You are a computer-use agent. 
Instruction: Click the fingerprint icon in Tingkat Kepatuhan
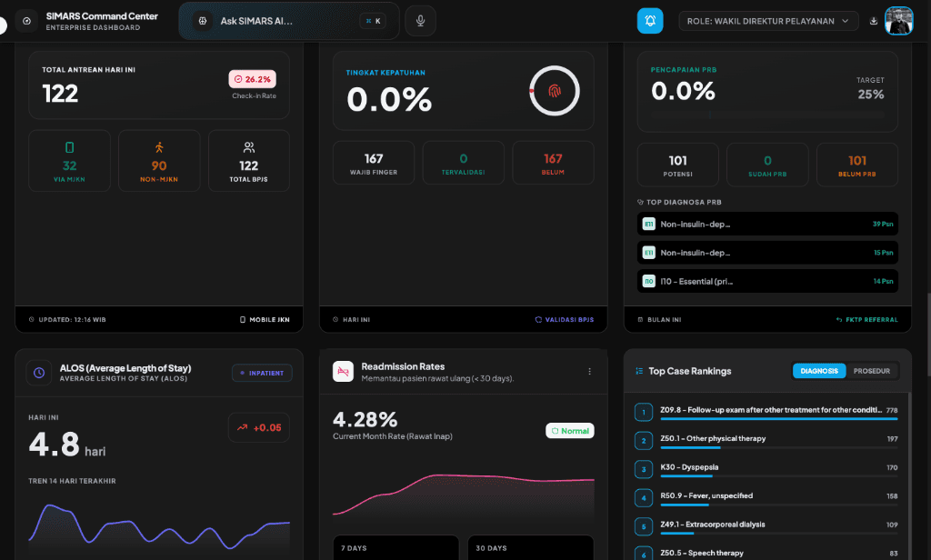coord(555,91)
